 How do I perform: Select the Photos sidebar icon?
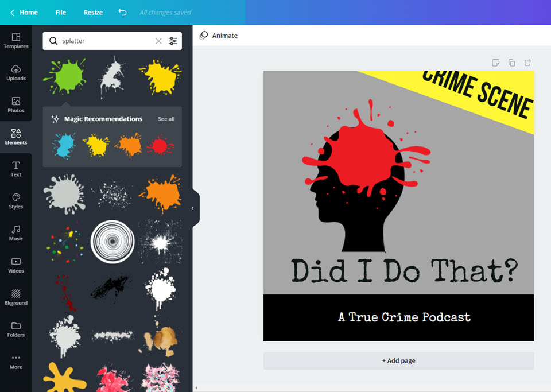tap(16, 105)
